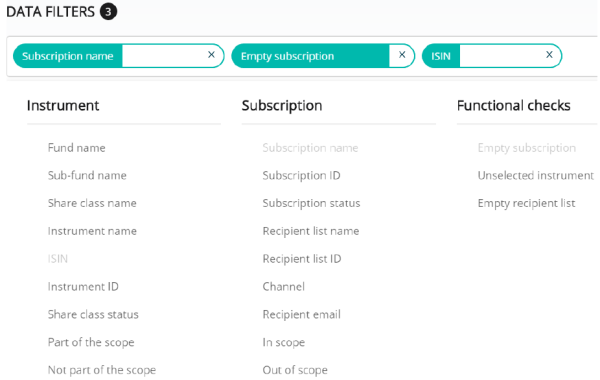Screen dimensions: 600x380
Task: Click the Subscription name filter input field
Action: pos(164,56)
